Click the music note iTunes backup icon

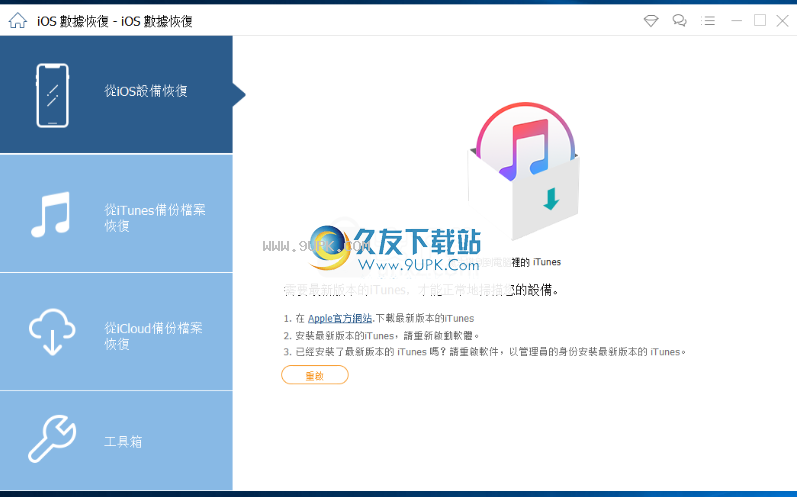coord(51,214)
